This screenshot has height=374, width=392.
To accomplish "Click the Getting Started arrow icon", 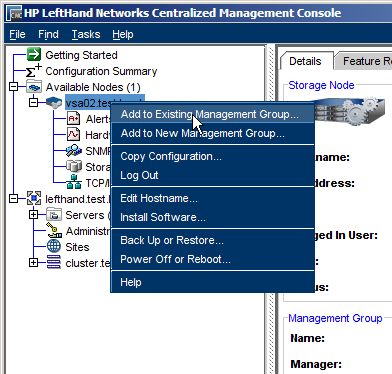I will coord(34,54).
